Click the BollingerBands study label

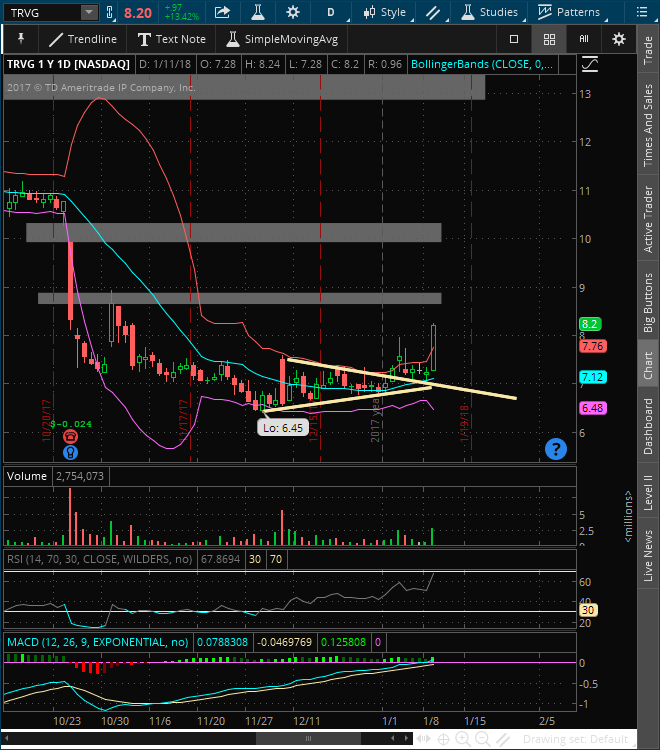click(x=483, y=64)
